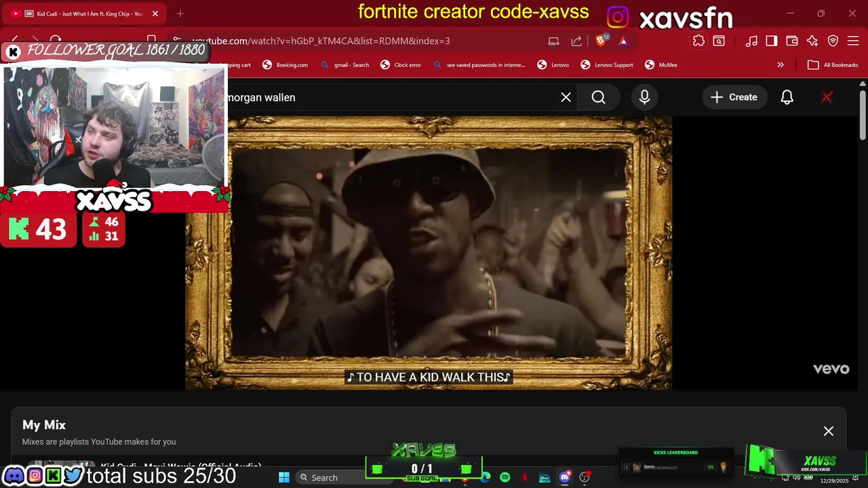Open the tab search icon in toolbar
Viewport: 868px width, 488px height.
pyautogui.click(x=719, y=41)
